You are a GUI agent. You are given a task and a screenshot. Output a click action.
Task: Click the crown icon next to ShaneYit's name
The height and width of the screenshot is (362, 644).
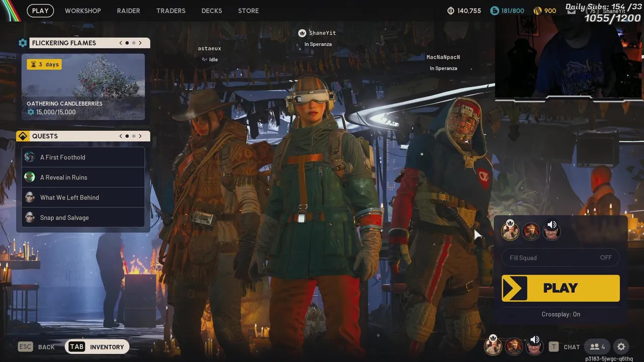point(302,33)
